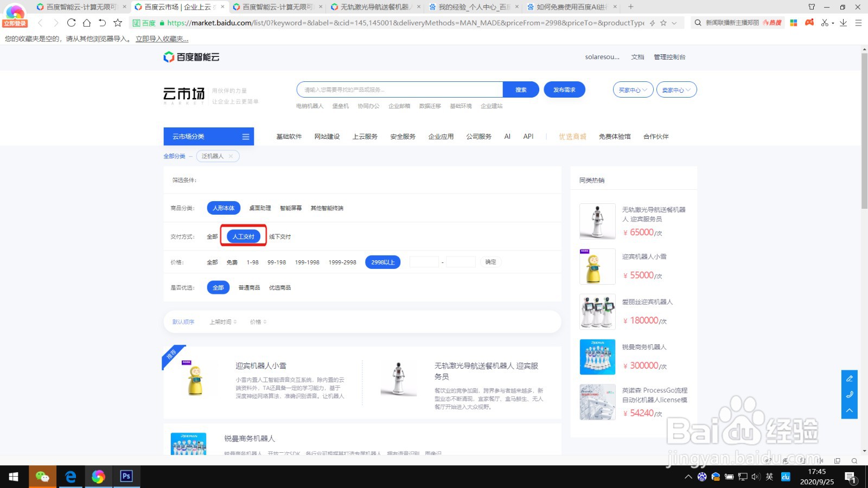Expand 买家中心 dropdown
The image size is (868, 488).
pos(633,90)
